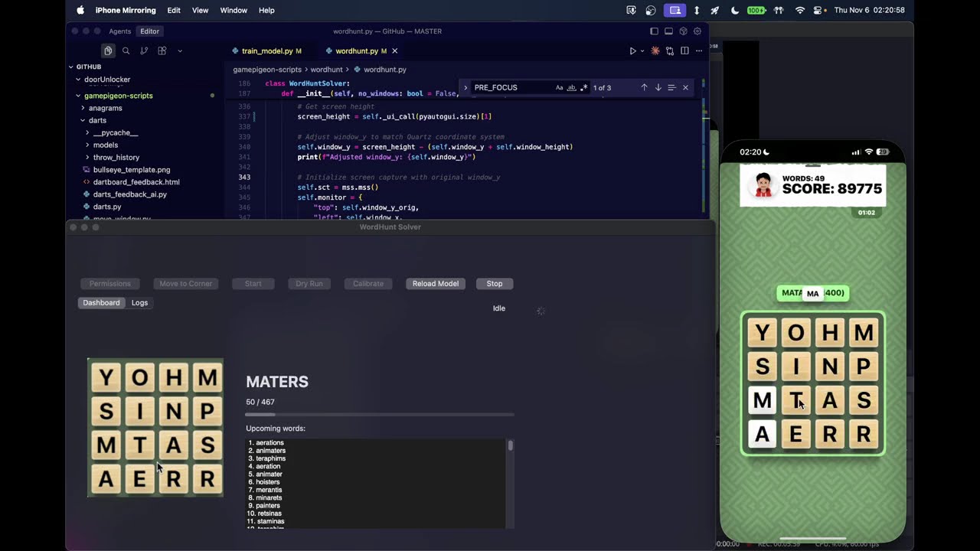Expand the models folder
This screenshot has width=980, height=551.
(105, 145)
